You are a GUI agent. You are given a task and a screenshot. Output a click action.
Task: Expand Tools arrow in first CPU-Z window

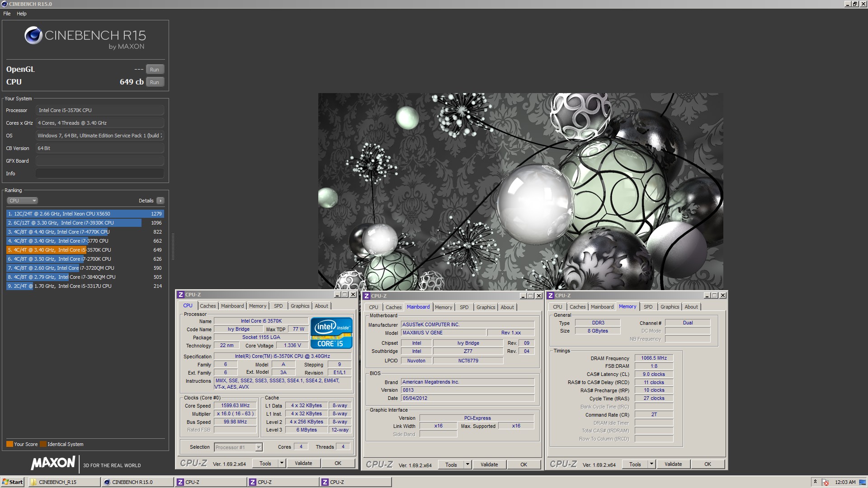pyautogui.click(x=282, y=464)
